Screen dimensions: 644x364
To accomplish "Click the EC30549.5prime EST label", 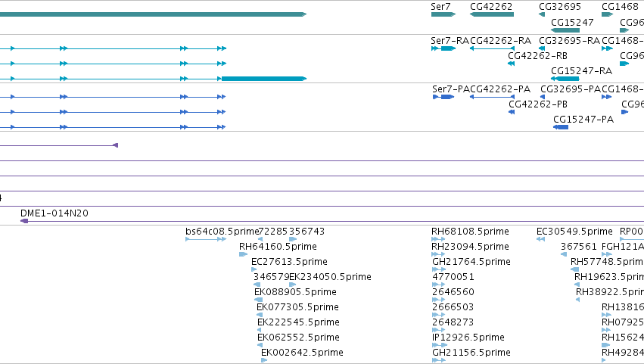I will pyautogui.click(x=574, y=232).
